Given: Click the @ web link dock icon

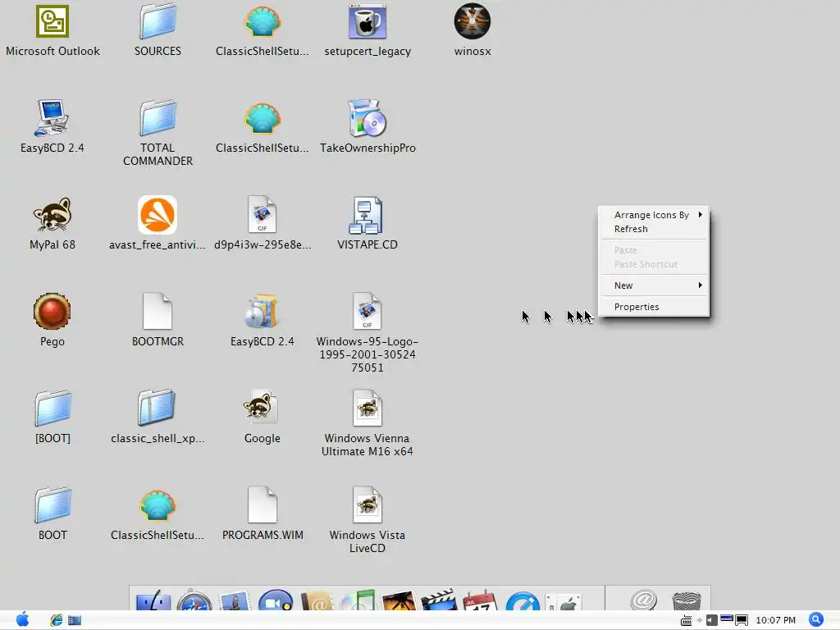Looking at the screenshot, I should [x=643, y=600].
